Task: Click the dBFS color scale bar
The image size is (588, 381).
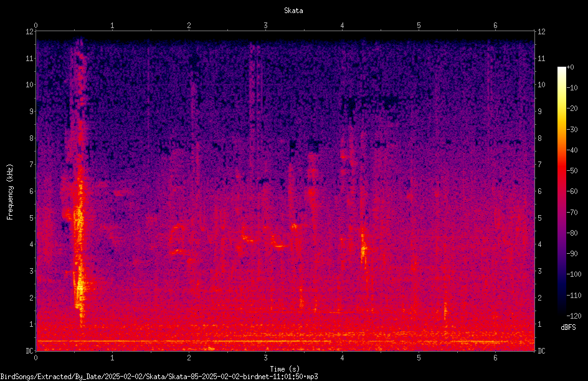Action: (x=561, y=191)
